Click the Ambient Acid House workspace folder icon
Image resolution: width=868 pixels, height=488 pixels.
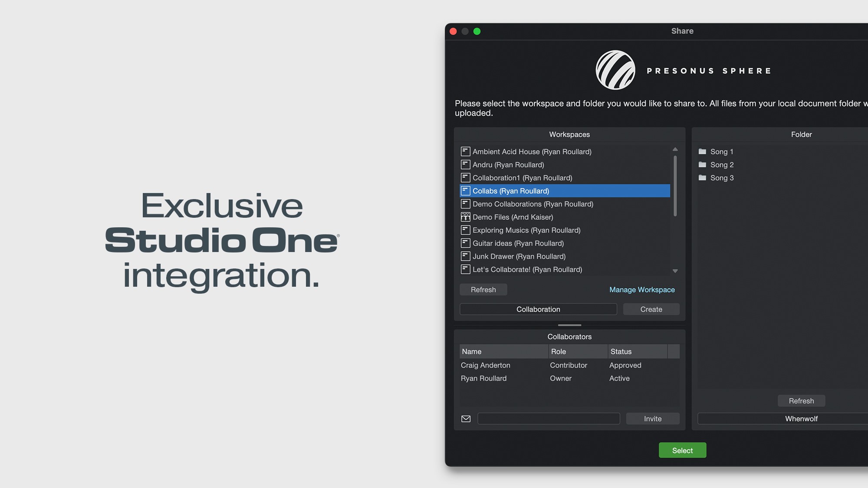click(466, 151)
